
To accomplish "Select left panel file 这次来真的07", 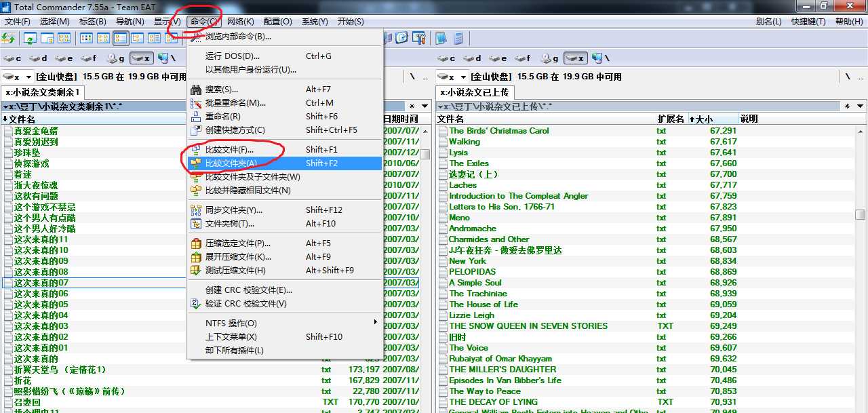I will point(41,283).
